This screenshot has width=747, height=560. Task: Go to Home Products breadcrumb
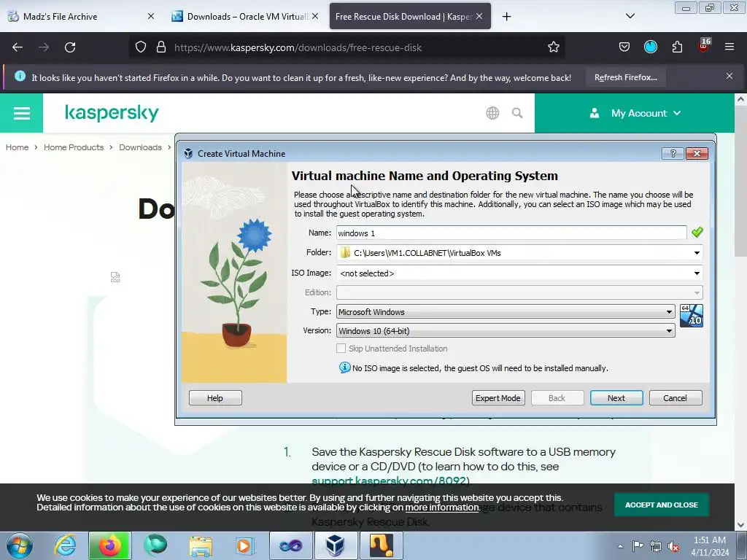[x=74, y=147]
